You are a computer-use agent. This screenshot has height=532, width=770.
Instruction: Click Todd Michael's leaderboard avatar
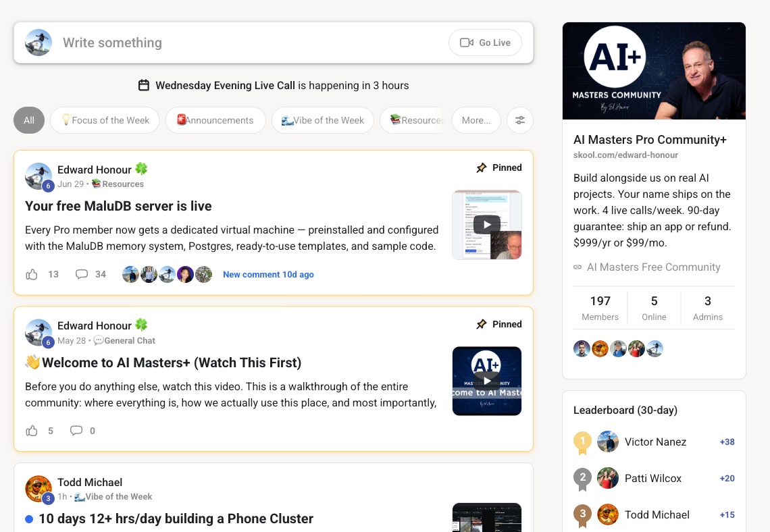608,515
